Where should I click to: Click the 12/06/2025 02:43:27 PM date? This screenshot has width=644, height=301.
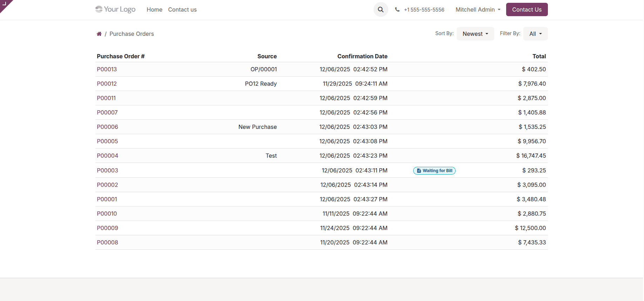pyautogui.click(x=354, y=199)
